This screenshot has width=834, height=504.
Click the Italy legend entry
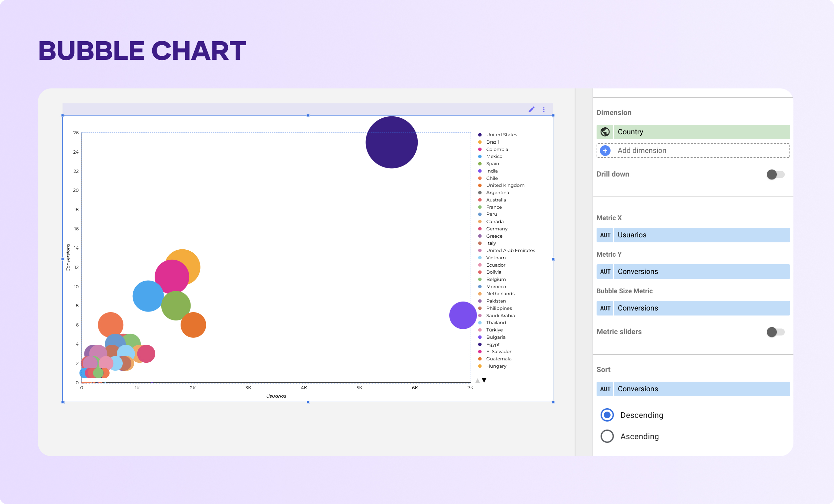click(x=487, y=243)
